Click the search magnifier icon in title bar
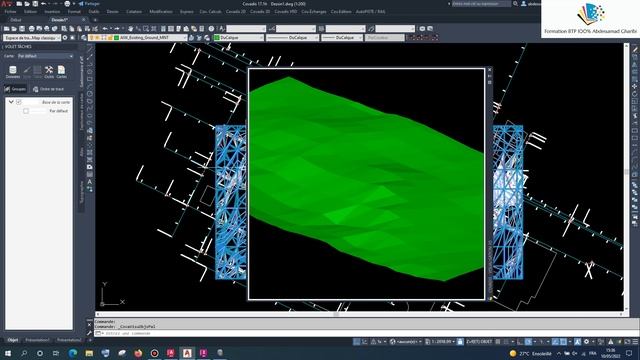 point(516,4)
